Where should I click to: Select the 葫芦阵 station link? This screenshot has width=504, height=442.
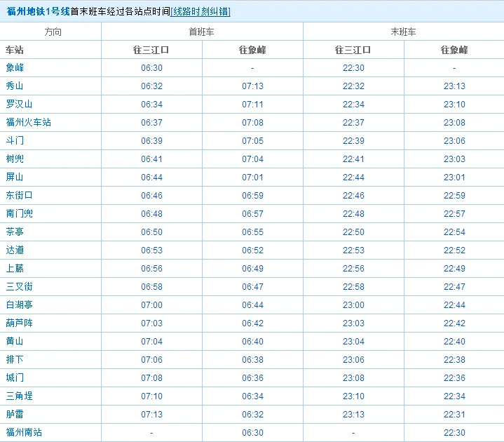coord(19,323)
